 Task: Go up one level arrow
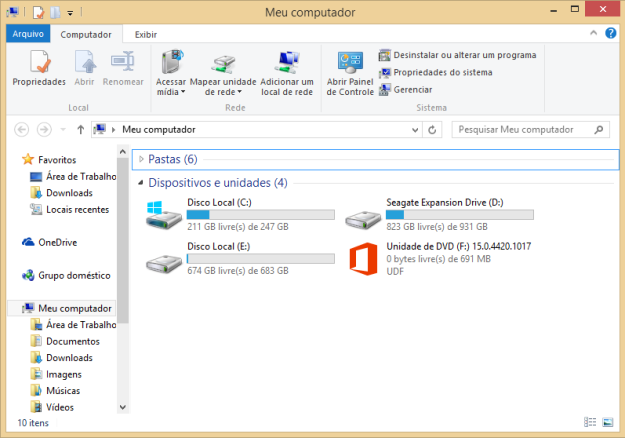tap(81, 130)
